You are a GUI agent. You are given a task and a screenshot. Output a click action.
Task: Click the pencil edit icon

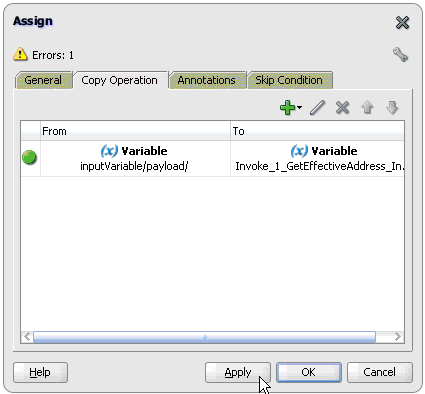pyautogui.click(x=317, y=108)
